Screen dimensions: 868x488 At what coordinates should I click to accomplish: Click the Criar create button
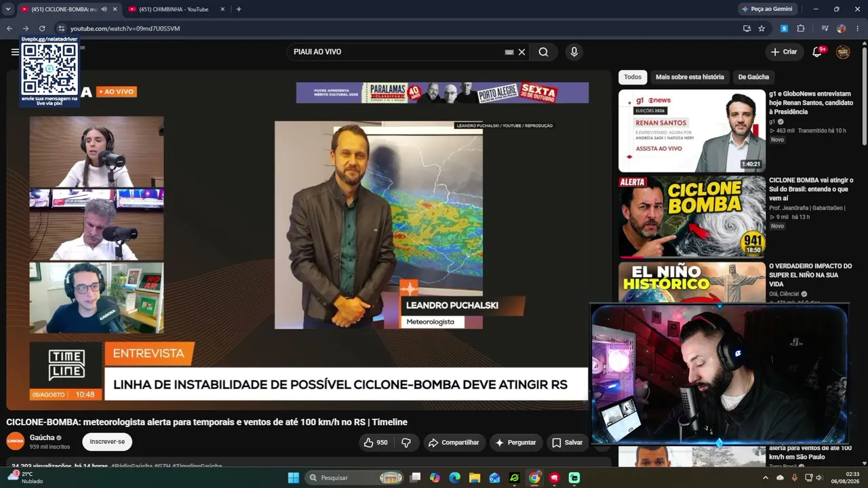784,52
